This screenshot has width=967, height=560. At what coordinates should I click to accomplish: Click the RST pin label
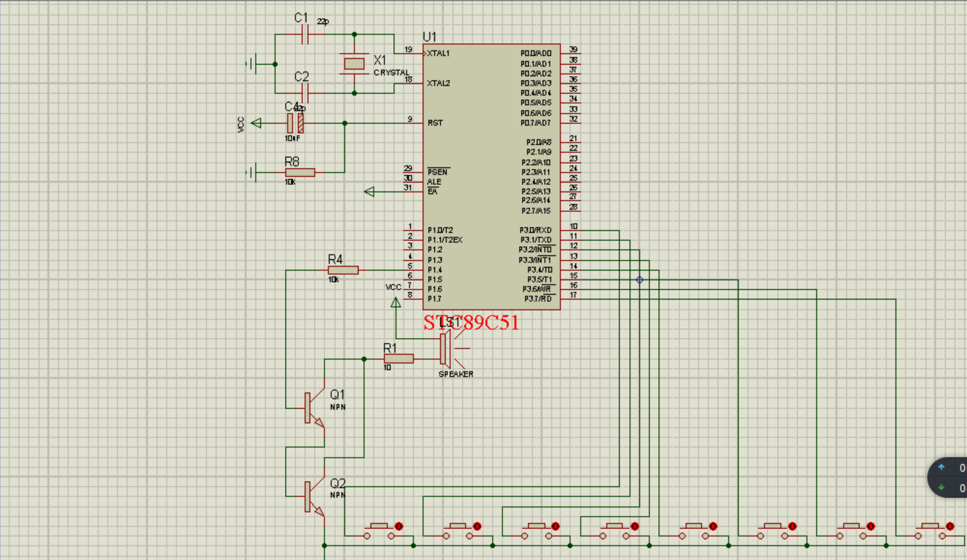click(435, 122)
